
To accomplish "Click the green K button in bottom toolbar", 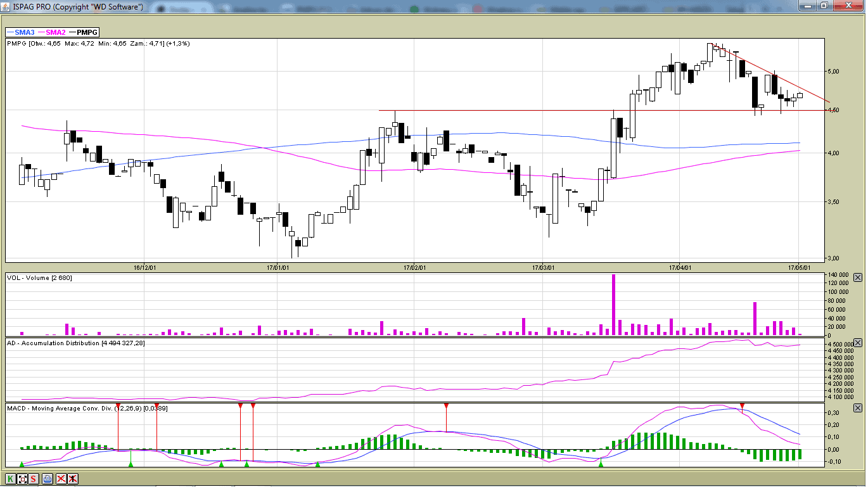I will tap(11, 479).
